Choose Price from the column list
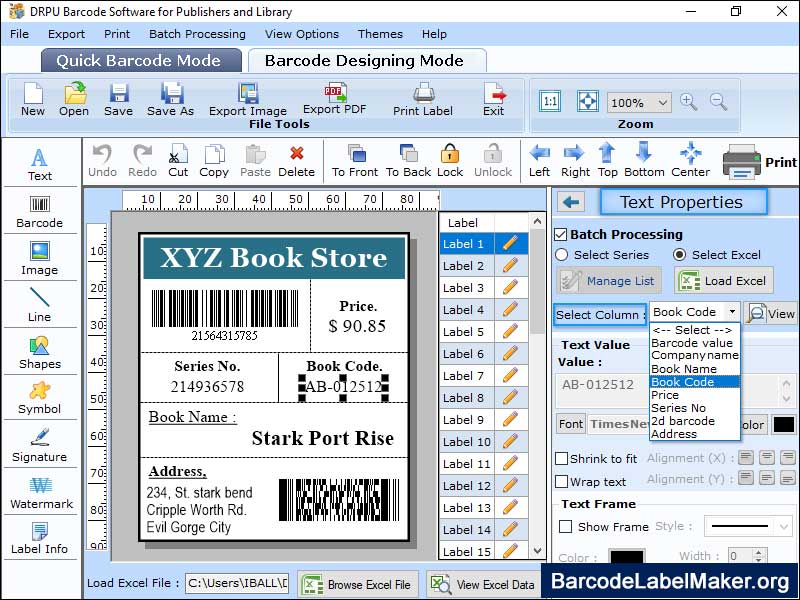 coord(665,395)
